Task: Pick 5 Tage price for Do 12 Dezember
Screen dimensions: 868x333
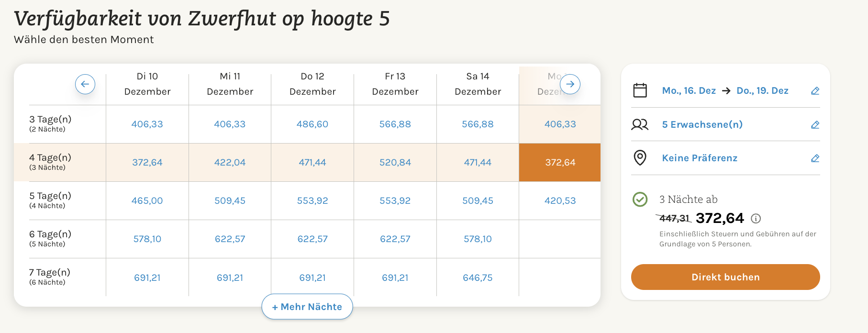Action: coord(312,201)
